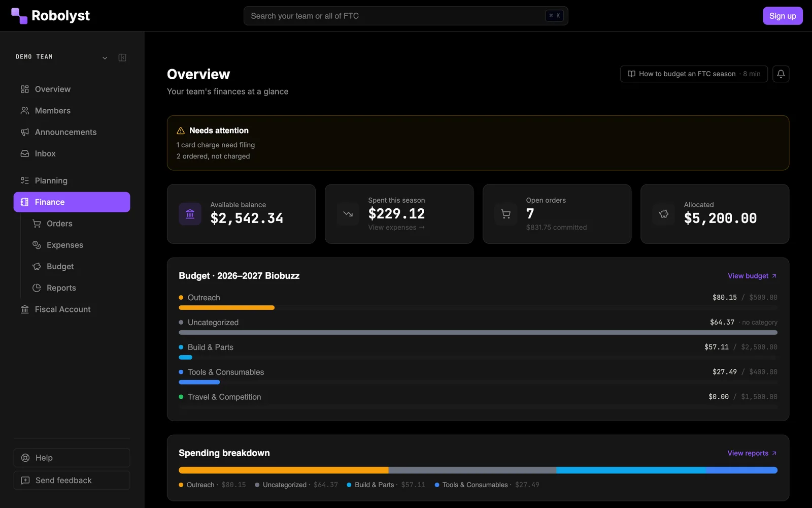
Task: Follow the View budget link
Action: 752,276
